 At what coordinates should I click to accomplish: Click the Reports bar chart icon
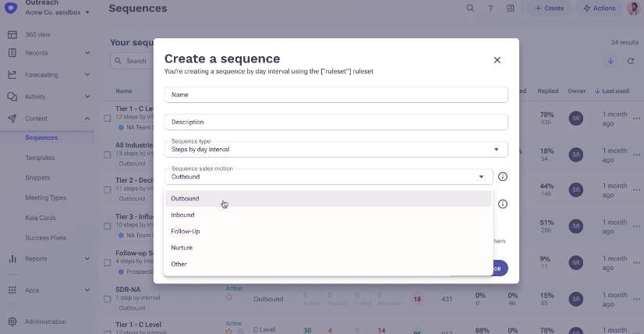coord(12,259)
